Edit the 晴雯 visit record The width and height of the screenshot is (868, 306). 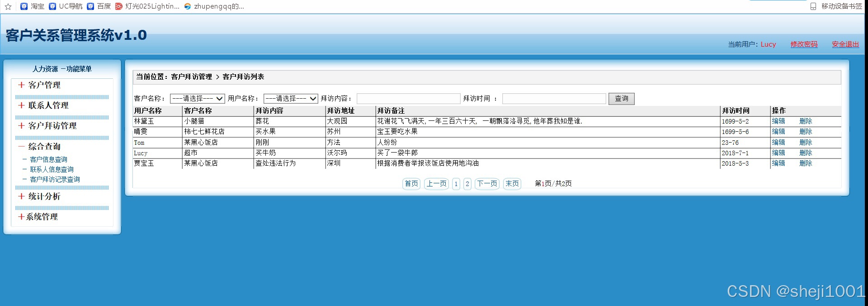(x=778, y=132)
